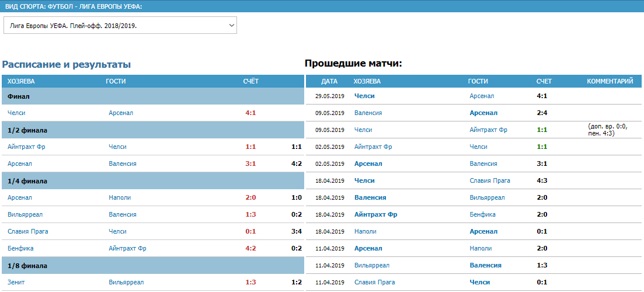Open the Europa League play-off season dropdown

[x=120, y=25]
